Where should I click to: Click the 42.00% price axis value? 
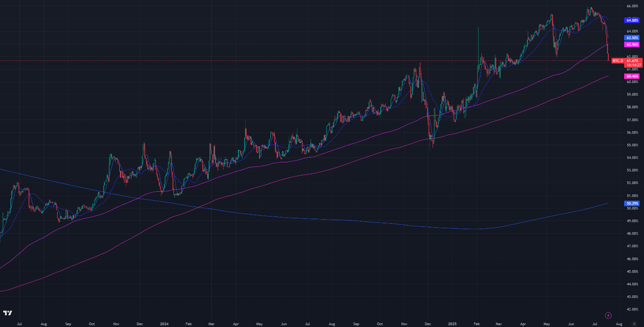632,309
